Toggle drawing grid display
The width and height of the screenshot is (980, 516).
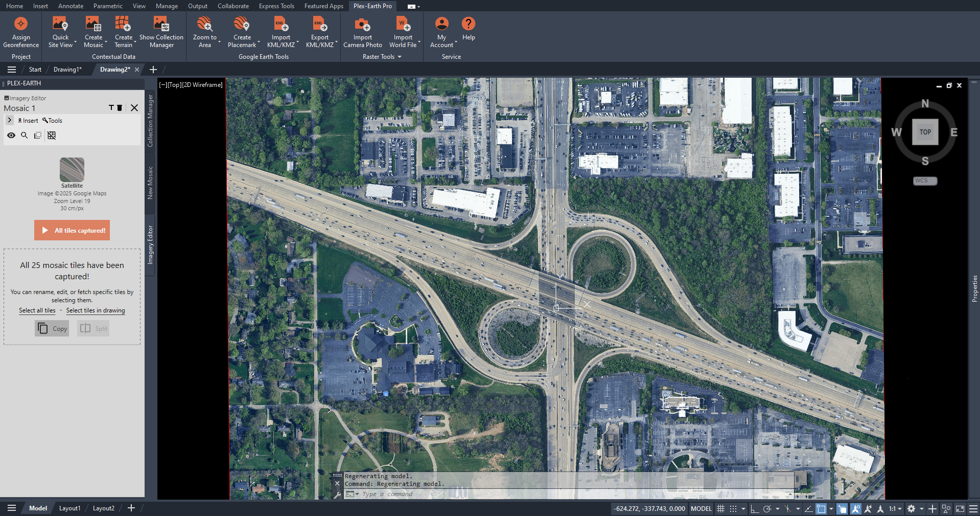tap(720, 509)
